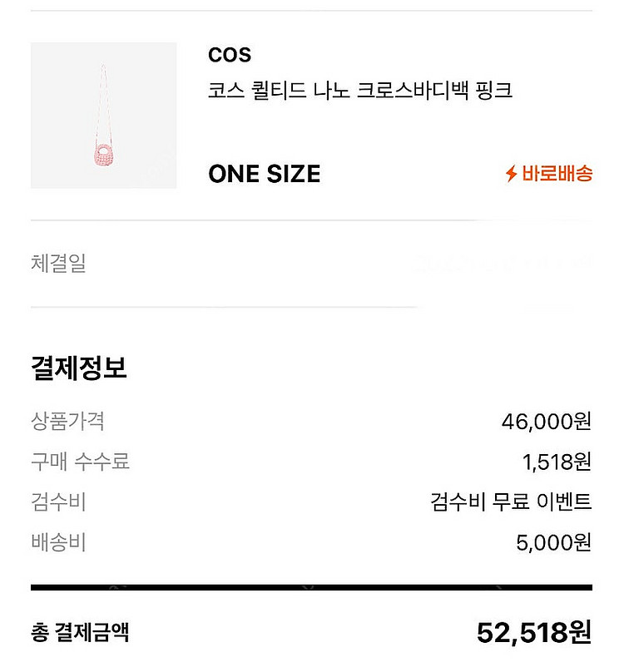This screenshot has height=672, width=624.
Task: Open product title 코스 퀼티드 나노 크로스바디백 핑크
Action: point(359,91)
